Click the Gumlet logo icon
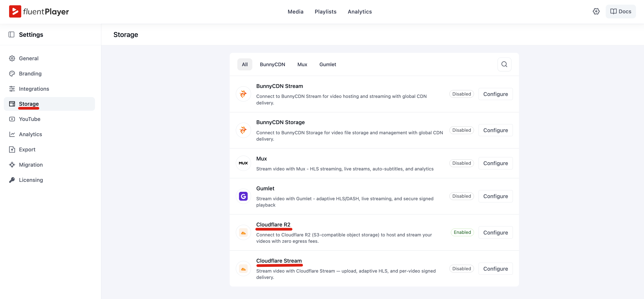644x299 pixels. [x=243, y=196]
